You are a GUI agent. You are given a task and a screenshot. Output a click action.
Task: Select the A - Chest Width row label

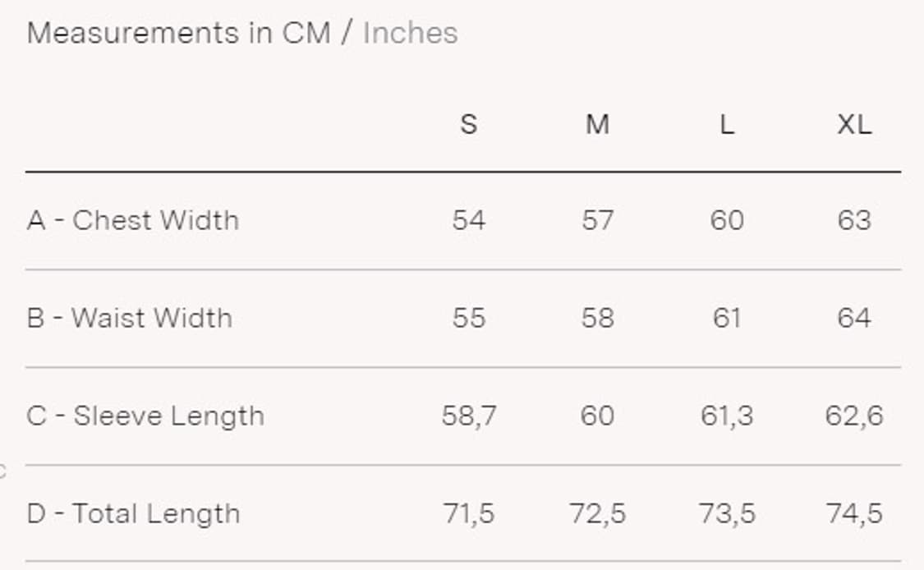tap(133, 220)
